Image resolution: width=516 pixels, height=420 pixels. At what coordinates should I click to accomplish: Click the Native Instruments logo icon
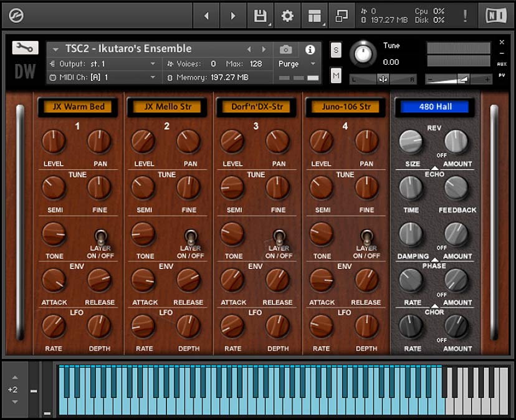[495, 16]
